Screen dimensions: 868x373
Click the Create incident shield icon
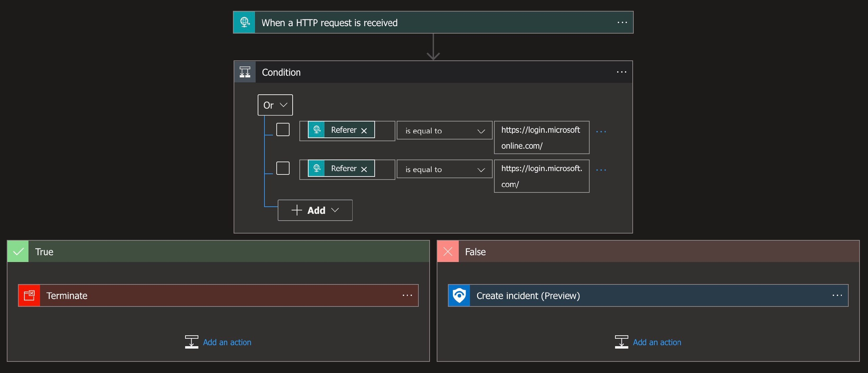(x=459, y=295)
